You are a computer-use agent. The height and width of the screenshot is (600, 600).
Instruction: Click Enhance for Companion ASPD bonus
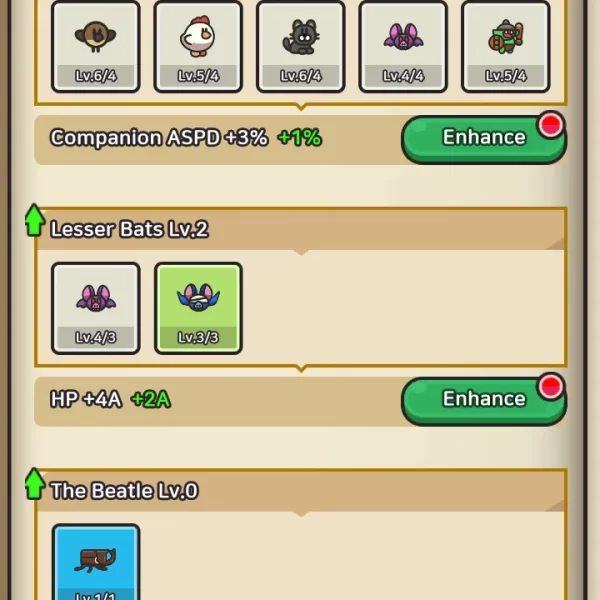484,139
